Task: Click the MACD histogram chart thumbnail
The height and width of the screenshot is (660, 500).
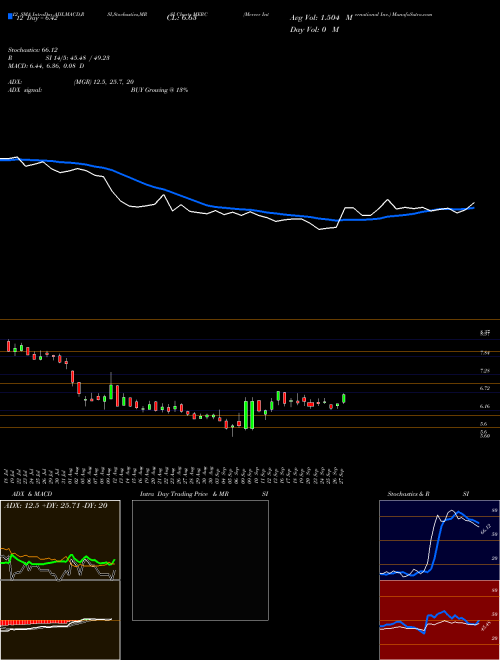Action: click(x=60, y=620)
